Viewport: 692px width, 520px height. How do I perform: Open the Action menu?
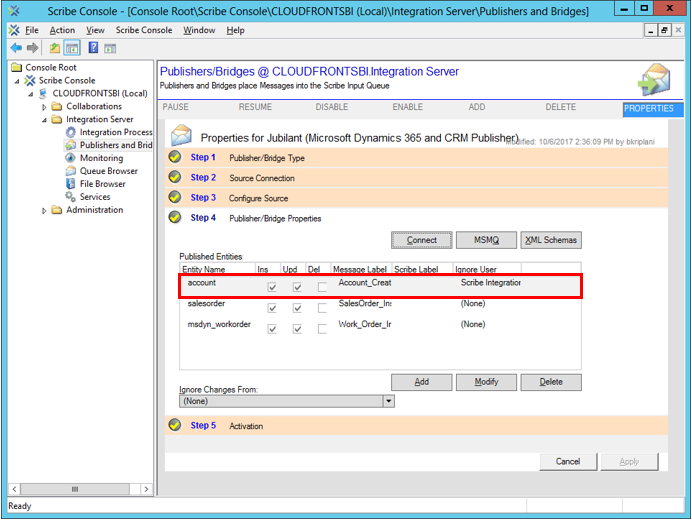(x=62, y=30)
